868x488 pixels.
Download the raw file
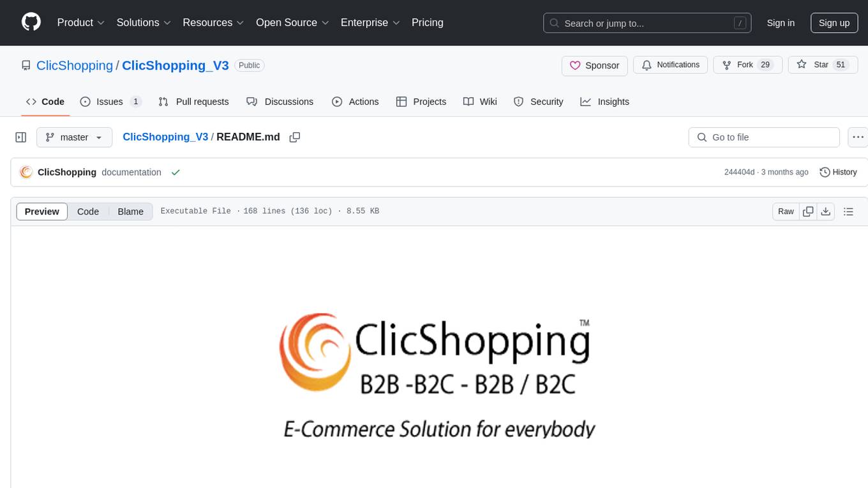pyautogui.click(x=826, y=211)
